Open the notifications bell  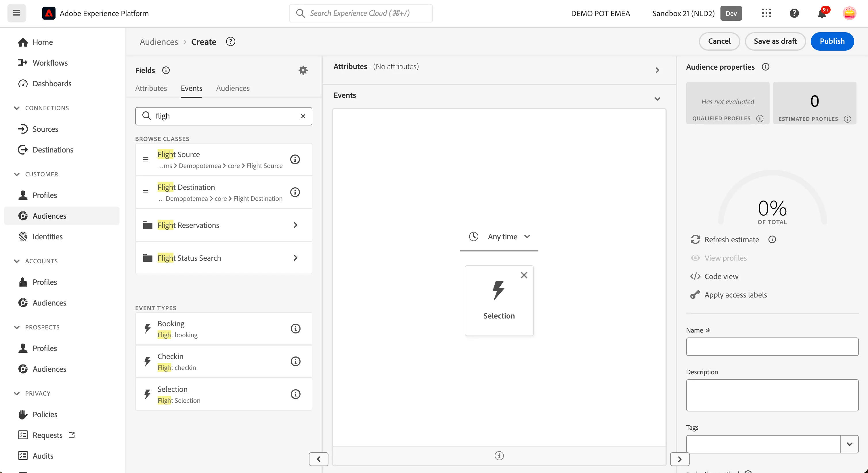click(x=822, y=14)
